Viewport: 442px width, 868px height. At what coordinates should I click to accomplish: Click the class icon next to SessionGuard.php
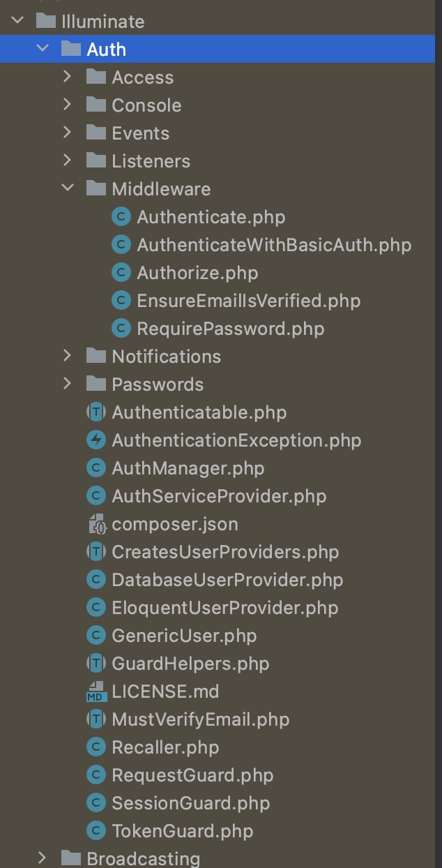tap(96, 803)
